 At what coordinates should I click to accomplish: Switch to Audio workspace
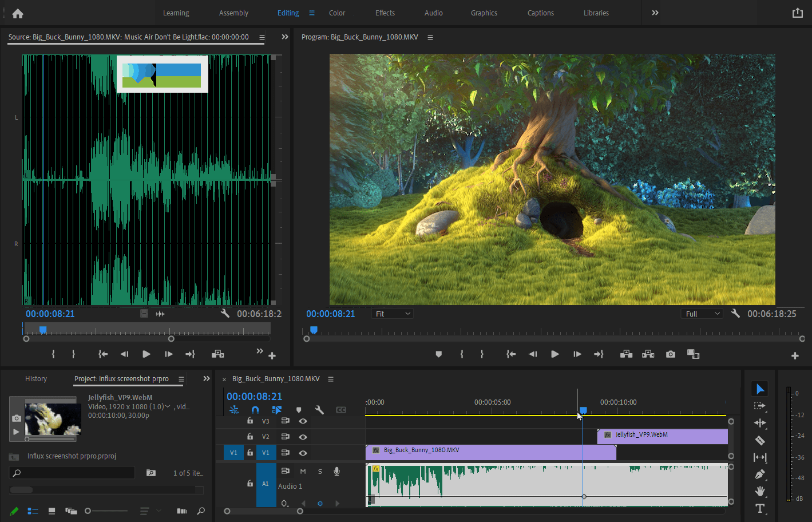(x=434, y=13)
